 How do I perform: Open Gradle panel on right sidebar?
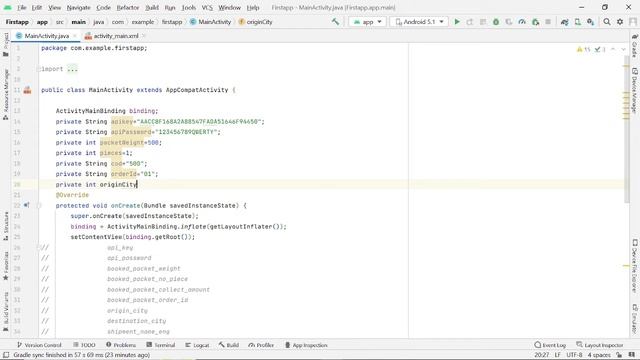[635, 46]
